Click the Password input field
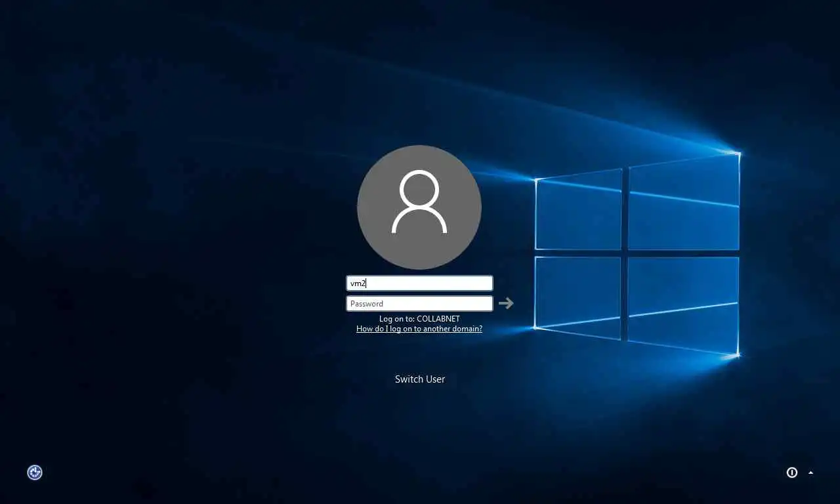Image resolution: width=840 pixels, height=504 pixels. (419, 303)
